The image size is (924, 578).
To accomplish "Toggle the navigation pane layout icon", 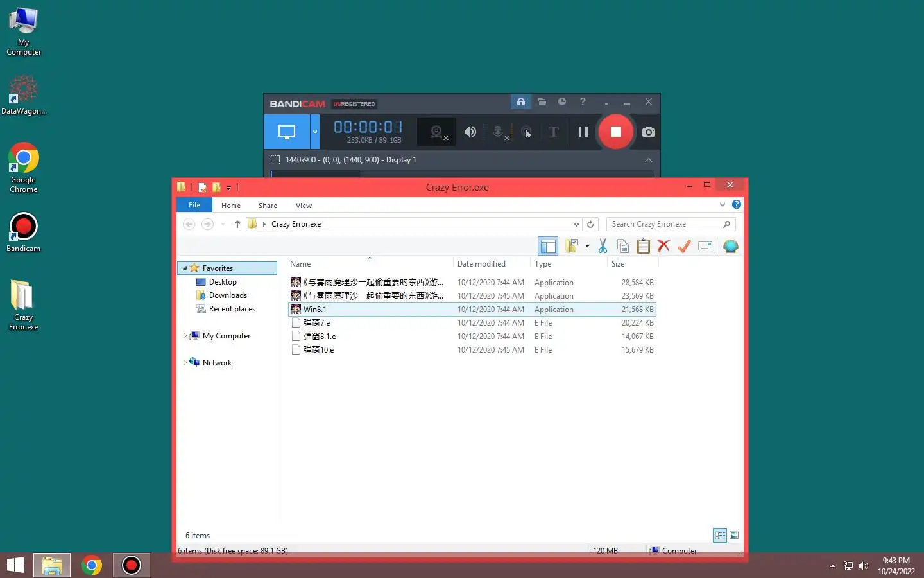I will pos(548,246).
